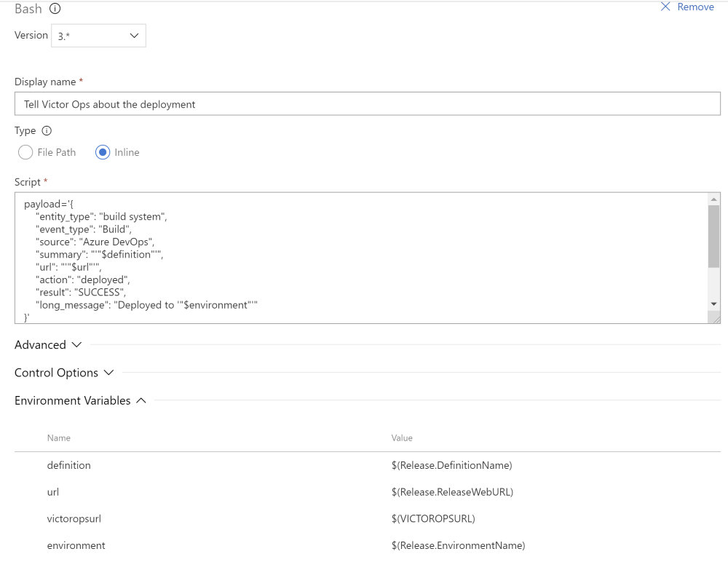Click the script resize handle corner
This screenshot has width=728, height=562.
tap(716, 319)
